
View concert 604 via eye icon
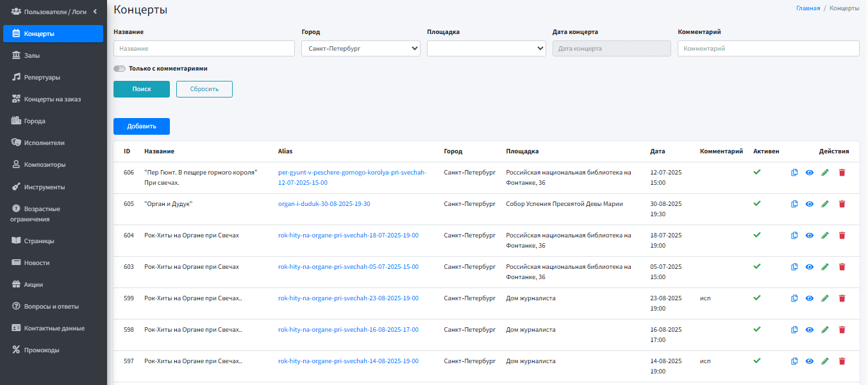pyautogui.click(x=810, y=235)
